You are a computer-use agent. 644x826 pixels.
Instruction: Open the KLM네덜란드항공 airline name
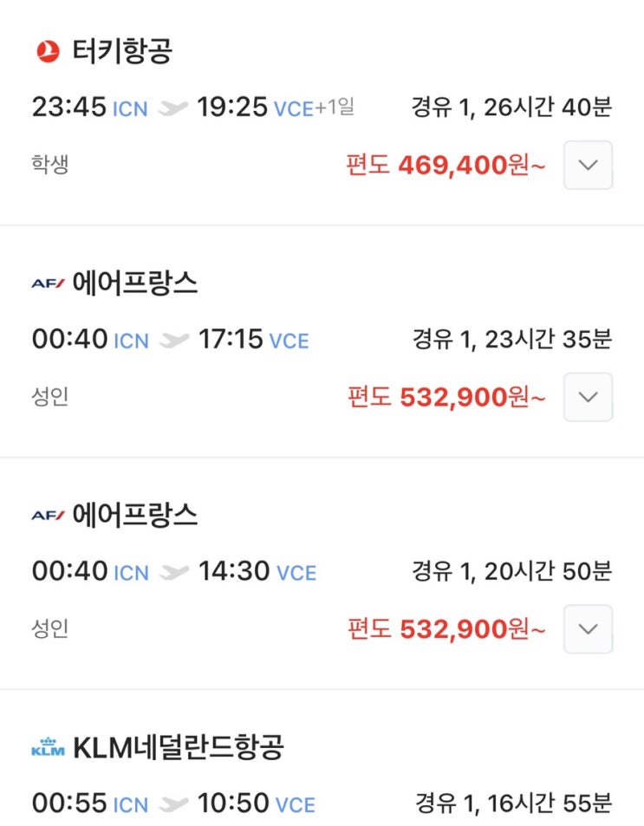[x=179, y=748]
